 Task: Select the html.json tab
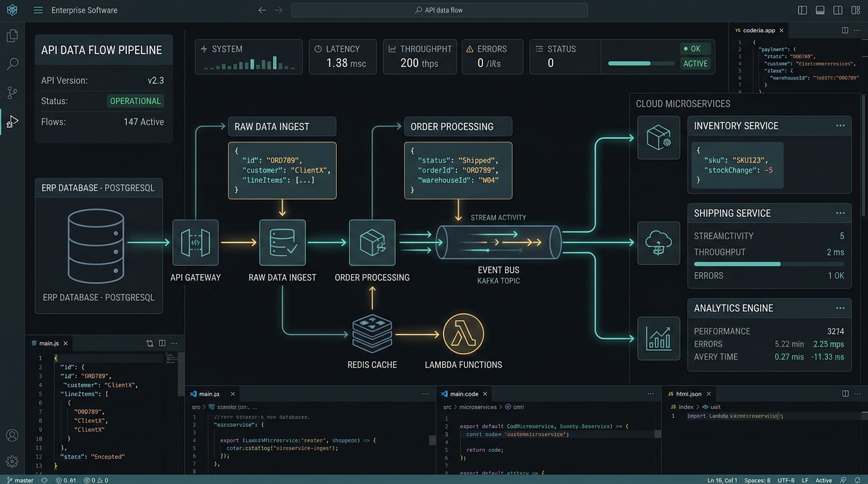[x=689, y=394]
